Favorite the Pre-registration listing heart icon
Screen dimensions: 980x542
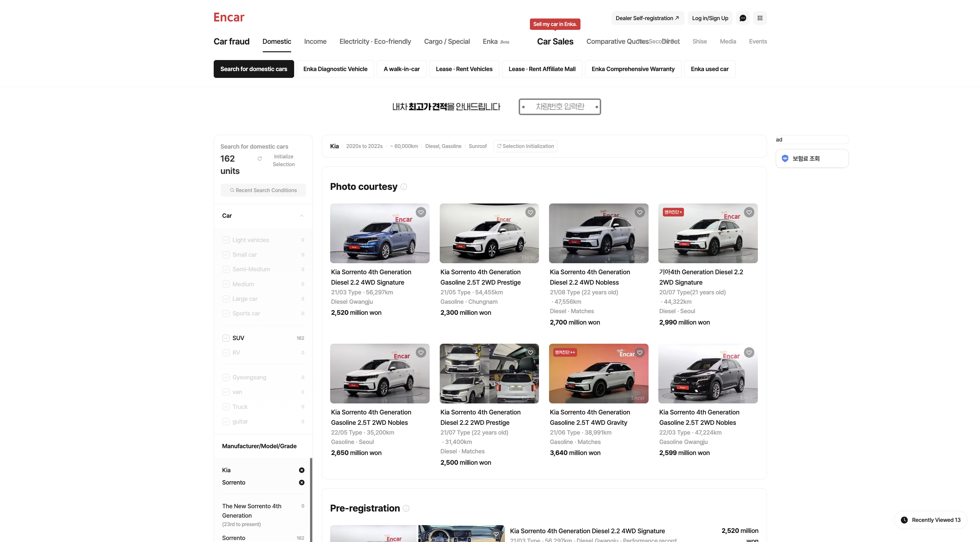pyautogui.click(x=496, y=535)
